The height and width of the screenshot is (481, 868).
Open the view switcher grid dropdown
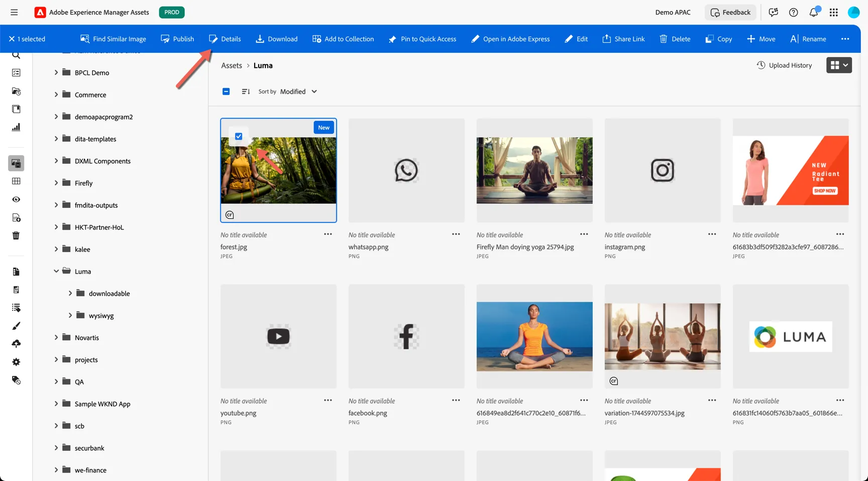click(839, 65)
